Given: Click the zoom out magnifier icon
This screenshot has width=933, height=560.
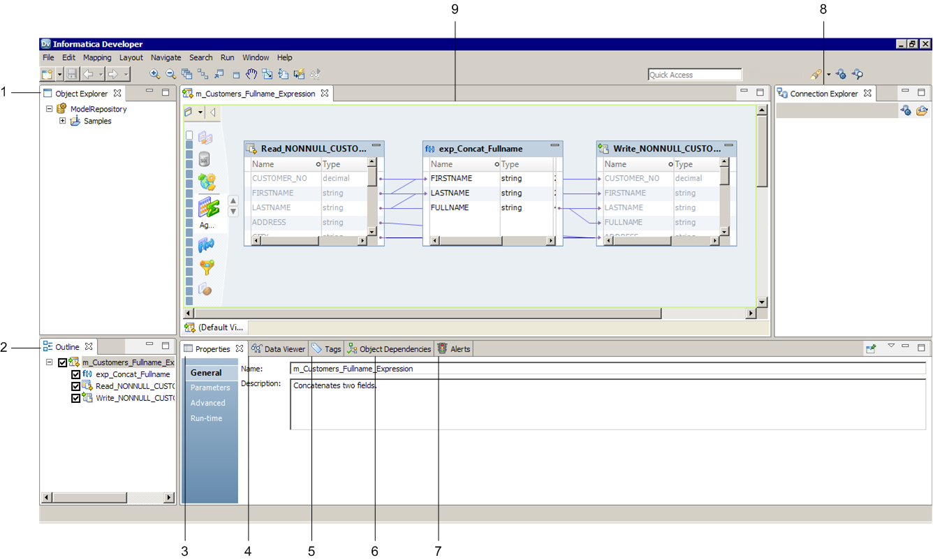Looking at the screenshot, I should click(170, 74).
